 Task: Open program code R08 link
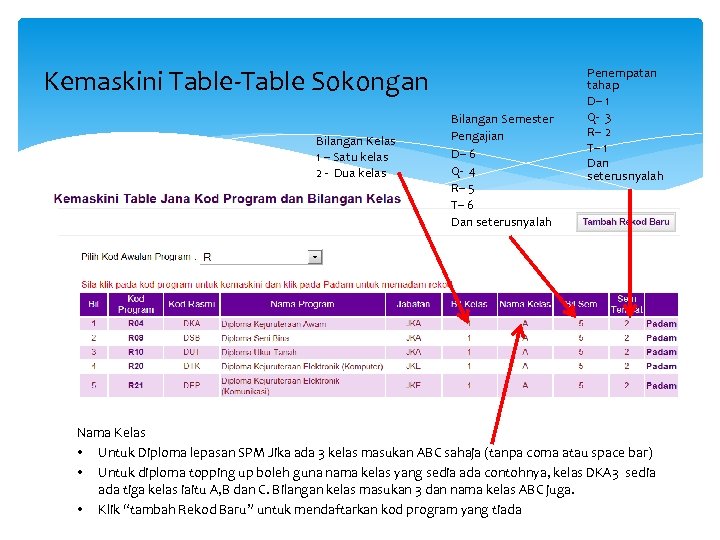pyautogui.click(x=136, y=338)
